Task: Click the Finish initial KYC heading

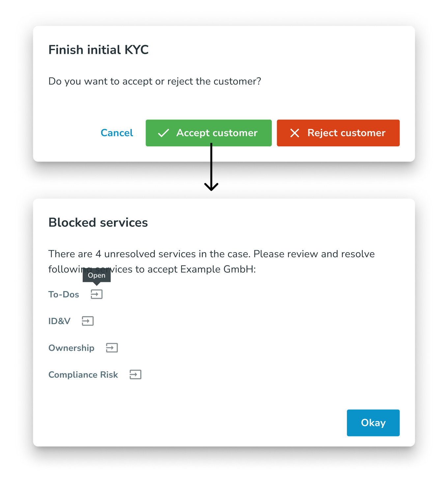Action: [x=98, y=50]
